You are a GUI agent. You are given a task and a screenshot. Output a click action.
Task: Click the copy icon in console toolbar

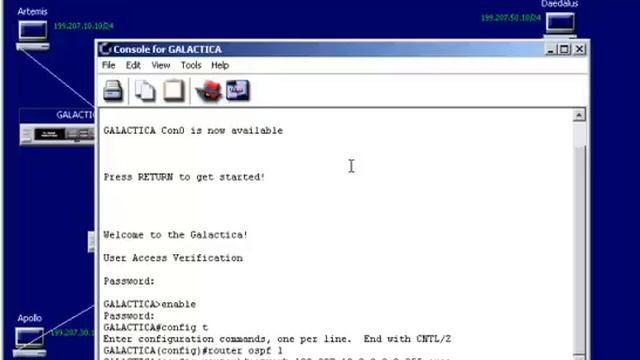pyautogui.click(x=145, y=90)
